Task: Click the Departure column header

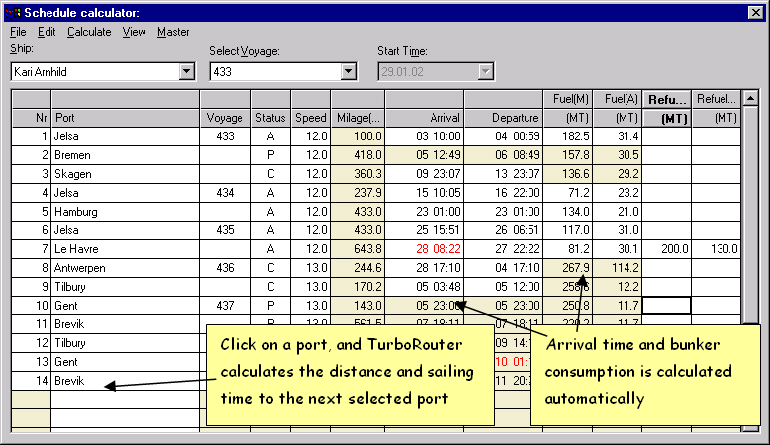Action: pos(503,118)
